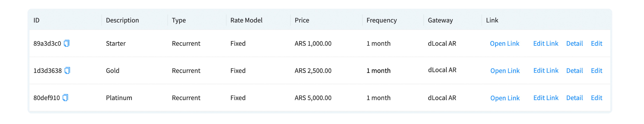This screenshot has width=644, height=124.
Task: Click the Price column header
Action: pos(302,20)
